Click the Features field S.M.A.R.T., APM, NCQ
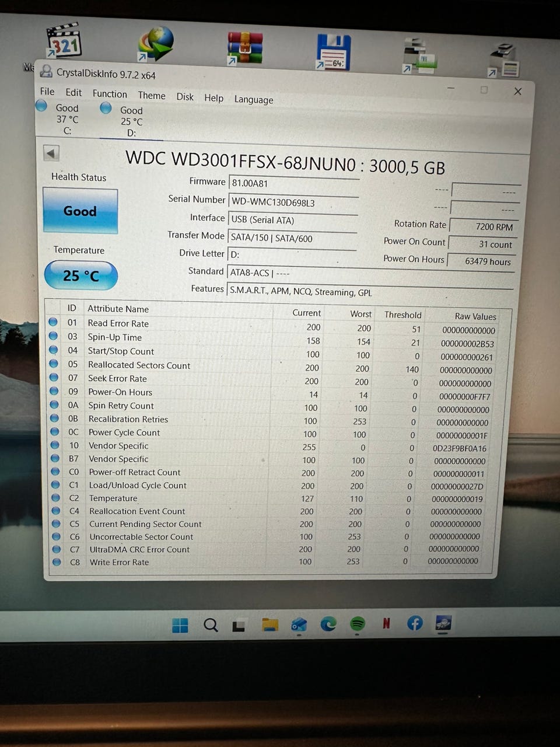This screenshot has width=560, height=747. (x=370, y=291)
